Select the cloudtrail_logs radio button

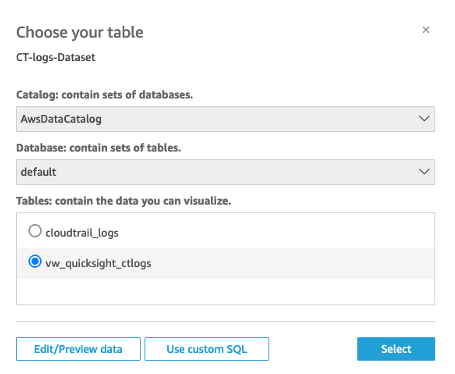pyautogui.click(x=35, y=231)
